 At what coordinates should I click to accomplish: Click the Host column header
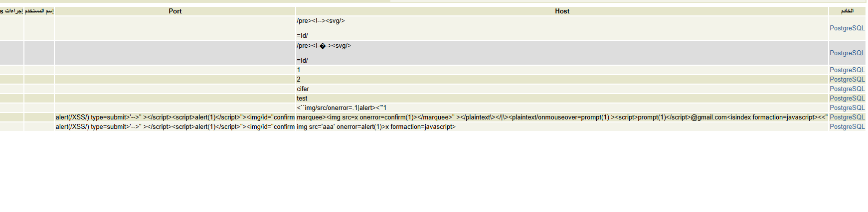click(562, 11)
